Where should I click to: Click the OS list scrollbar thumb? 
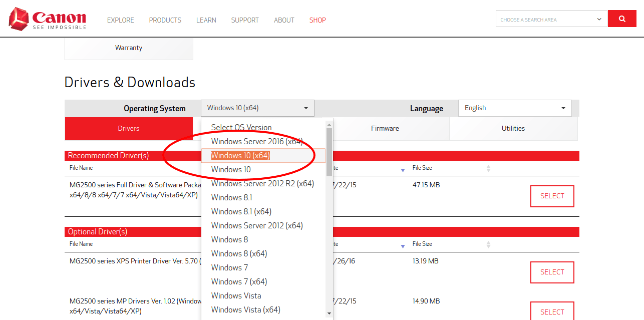tap(329, 152)
